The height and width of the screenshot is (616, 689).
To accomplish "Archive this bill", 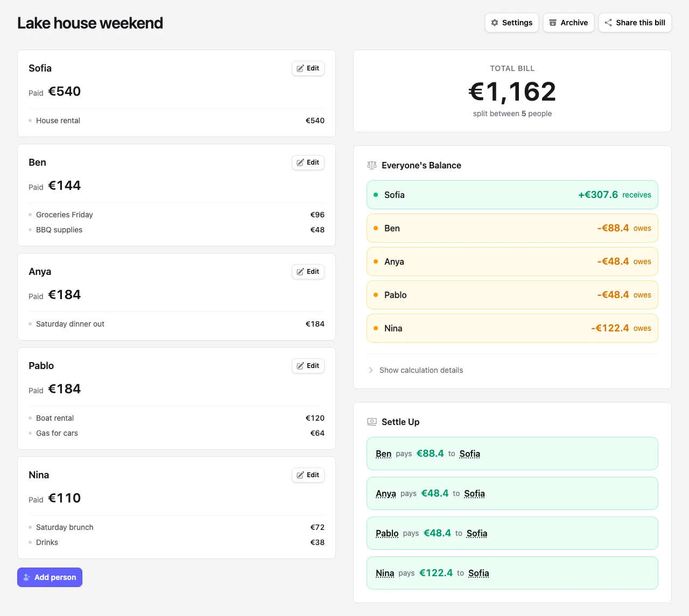I will [568, 23].
